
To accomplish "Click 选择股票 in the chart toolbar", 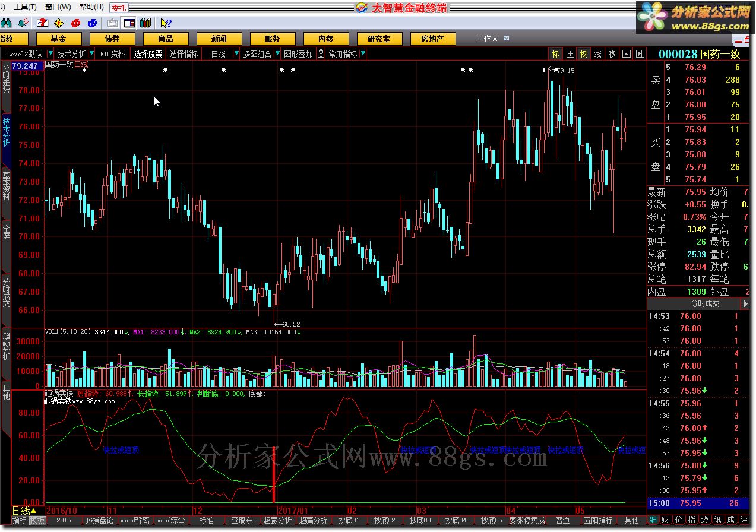I will coord(148,54).
